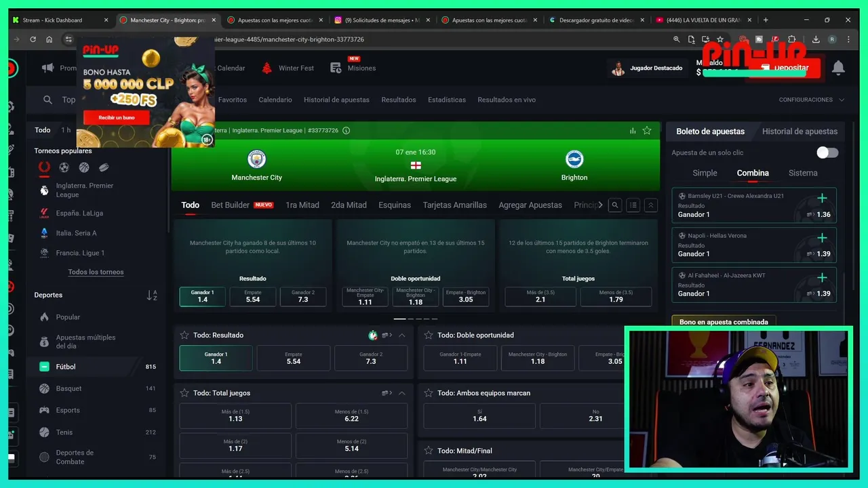The image size is (868, 488).
Task: Open site information icon in address bar
Action: [x=68, y=39]
